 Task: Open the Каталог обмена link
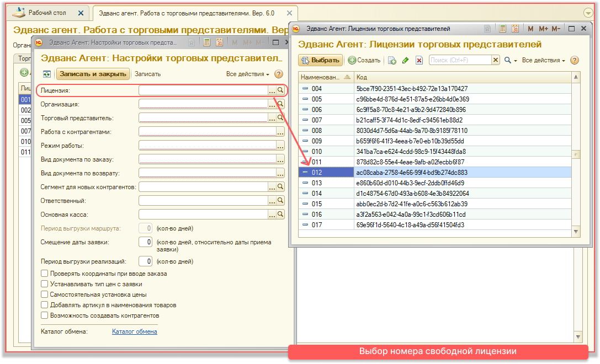tap(134, 331)
